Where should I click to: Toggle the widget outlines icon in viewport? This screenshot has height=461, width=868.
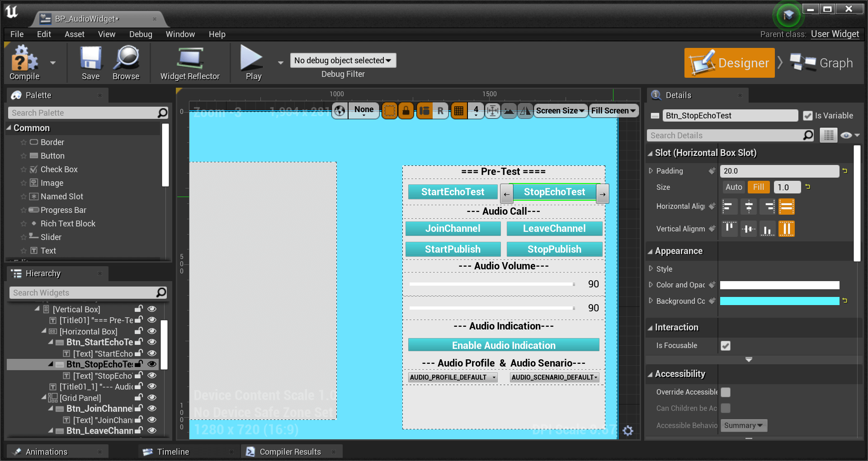(x=389, y=110)
